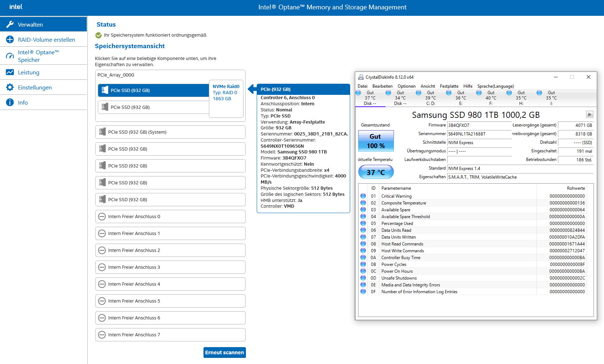This screenshot has width=604, height=364.
Task: Open Einstellungen in the sidebar
Action: pos(44,87)
